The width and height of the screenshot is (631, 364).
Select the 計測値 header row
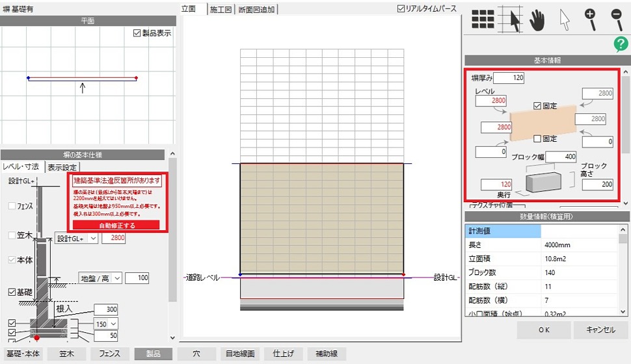[x=541, y=231]
